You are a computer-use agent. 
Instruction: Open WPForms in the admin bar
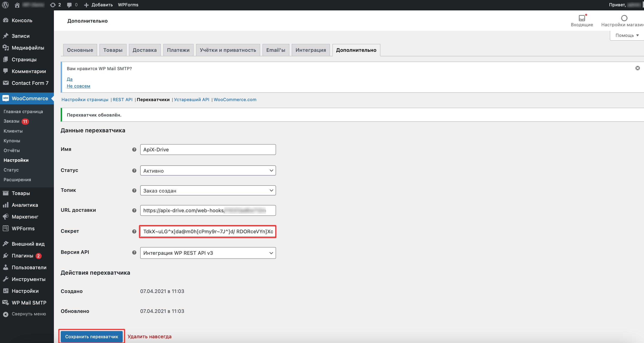[x=128, y=5]
